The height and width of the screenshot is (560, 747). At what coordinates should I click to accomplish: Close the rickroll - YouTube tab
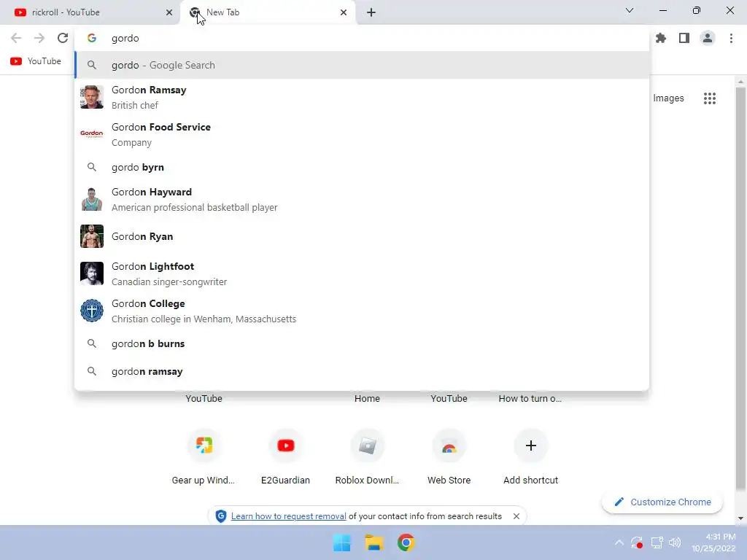click(x=169, y=12)
